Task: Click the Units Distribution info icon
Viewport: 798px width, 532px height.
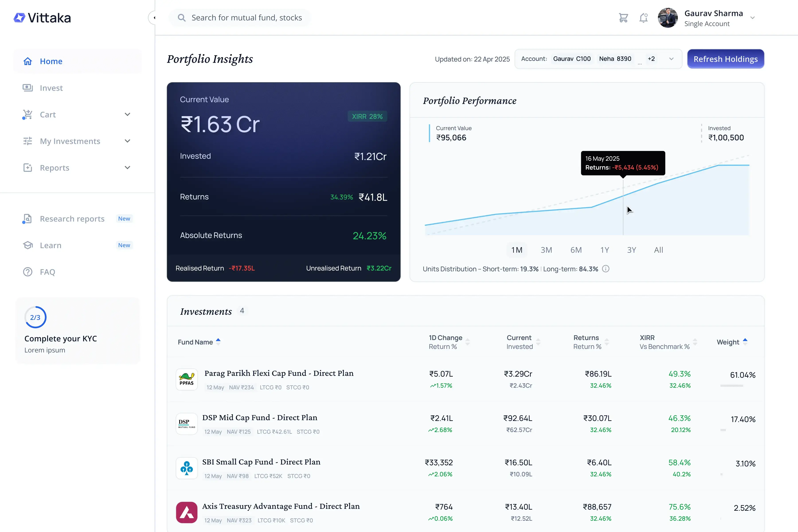Action: click(x=606, y=269)
